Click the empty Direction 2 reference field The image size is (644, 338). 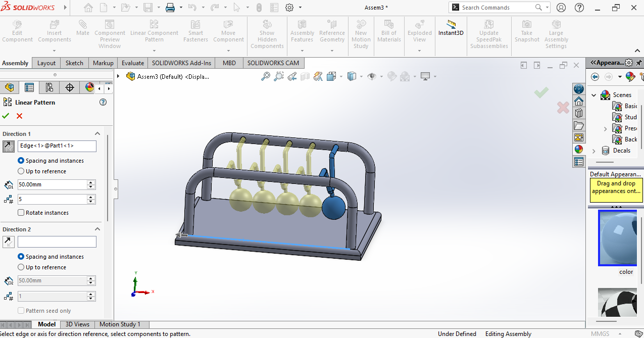pyautogui.click(x=57, y=242)
